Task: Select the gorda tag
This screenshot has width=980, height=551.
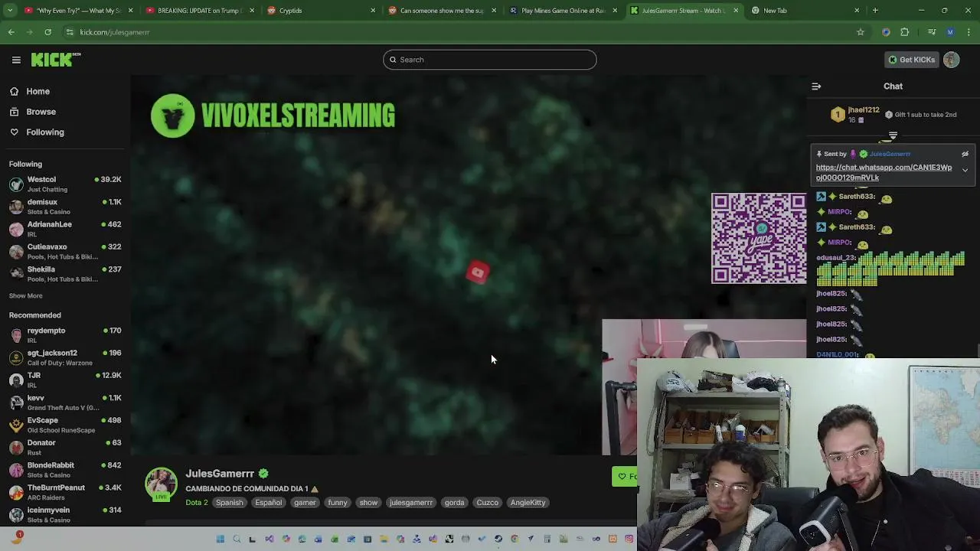Action: [455, 503]
